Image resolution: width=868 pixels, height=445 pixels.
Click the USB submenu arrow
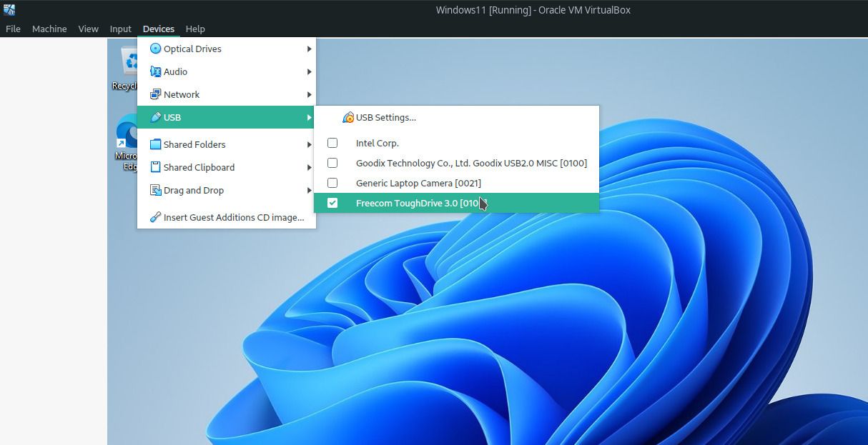coord(309,117)
